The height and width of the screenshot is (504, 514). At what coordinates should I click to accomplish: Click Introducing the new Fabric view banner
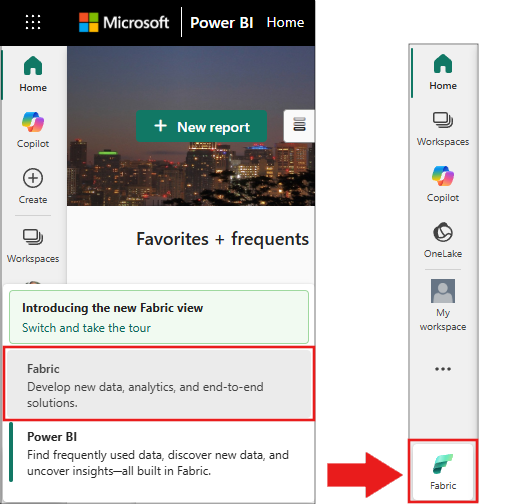(159, 317)
